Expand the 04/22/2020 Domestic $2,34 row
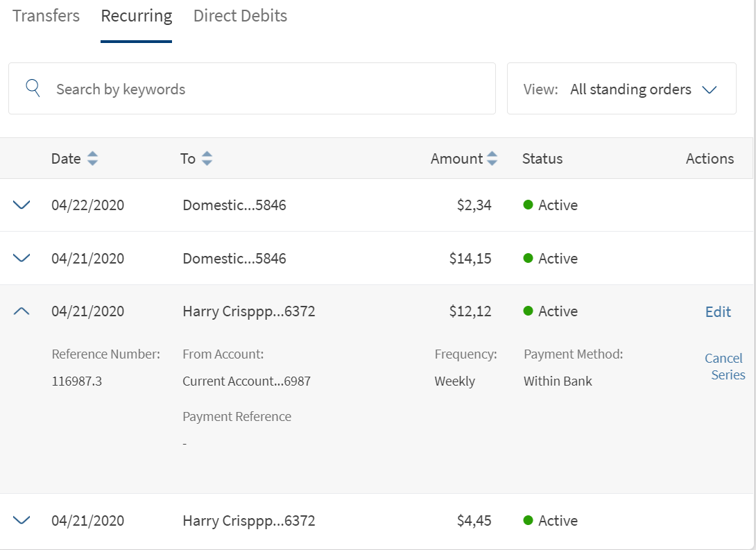Image resolution: width=756 pixels, height=550 pixels. tap(22, 205)
